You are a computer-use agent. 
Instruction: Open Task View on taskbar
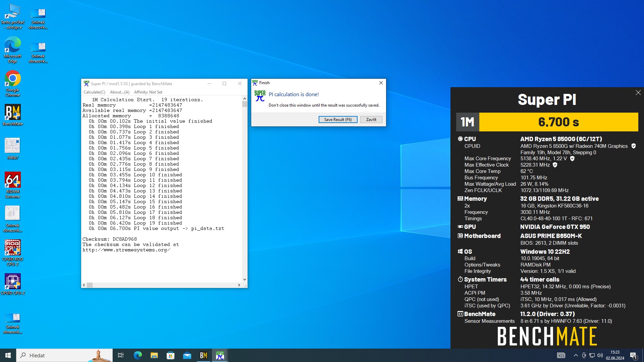pyautogui.click(x=121, y=355)
